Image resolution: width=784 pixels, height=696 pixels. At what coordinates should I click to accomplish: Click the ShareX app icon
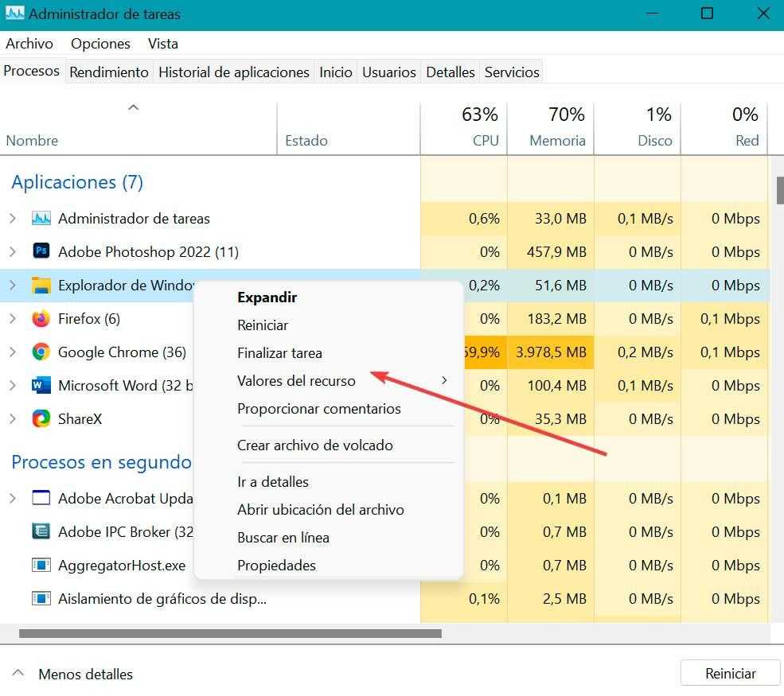41,419
